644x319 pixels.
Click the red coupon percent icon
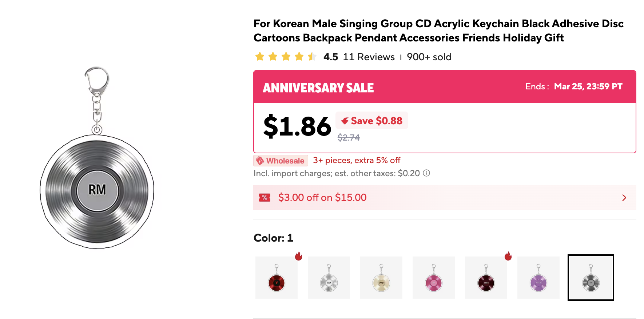click(x=265, y=198)
